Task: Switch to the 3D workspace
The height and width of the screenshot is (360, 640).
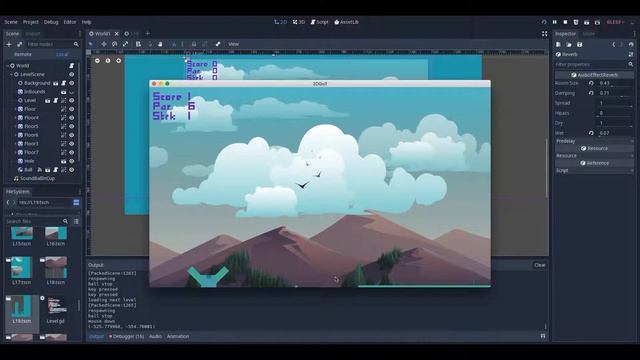Action: tap(299, 22)
